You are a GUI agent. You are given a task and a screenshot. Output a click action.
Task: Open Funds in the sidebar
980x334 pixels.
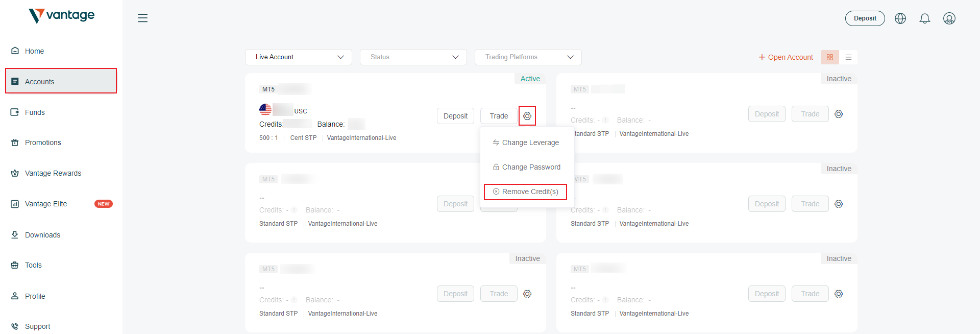pyautogui.click(x=61, y=112)
